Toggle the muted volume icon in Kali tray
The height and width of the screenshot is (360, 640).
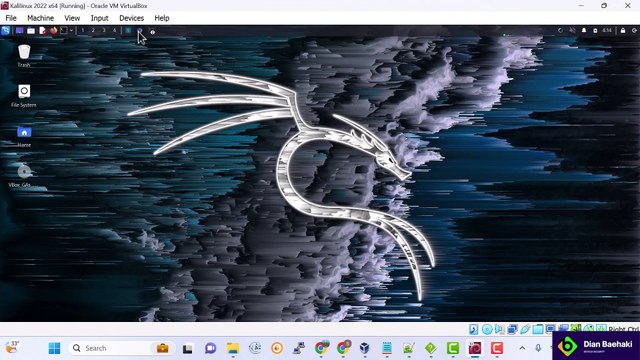[x=572, y=31]
